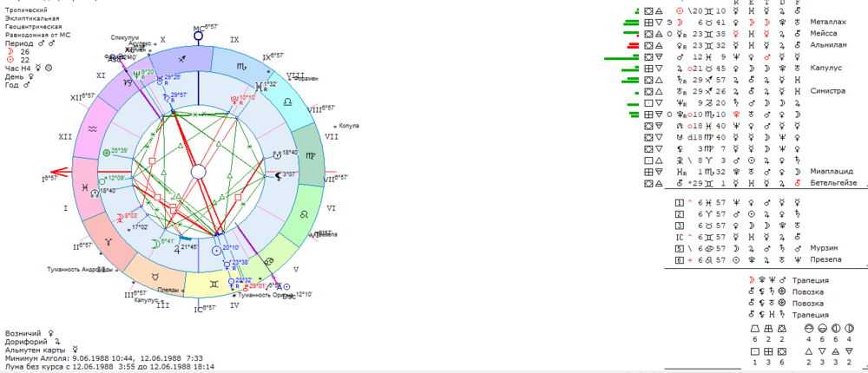
Task: Click the star name Презепа in cusps table
Action: 825,259
